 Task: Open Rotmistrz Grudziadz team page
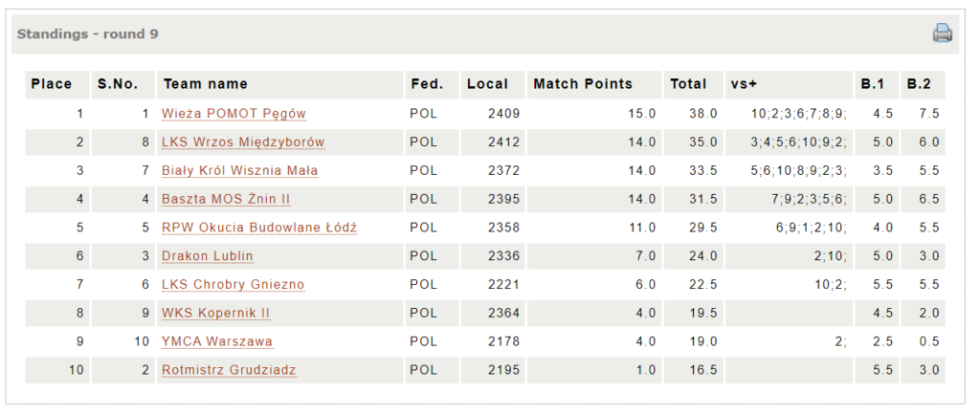[x=229, y=370]
